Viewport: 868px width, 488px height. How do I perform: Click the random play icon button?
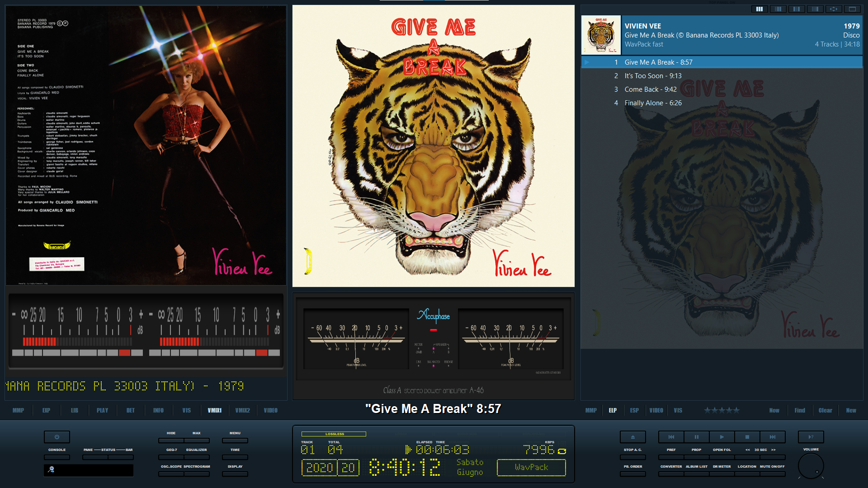pos(811,437)
